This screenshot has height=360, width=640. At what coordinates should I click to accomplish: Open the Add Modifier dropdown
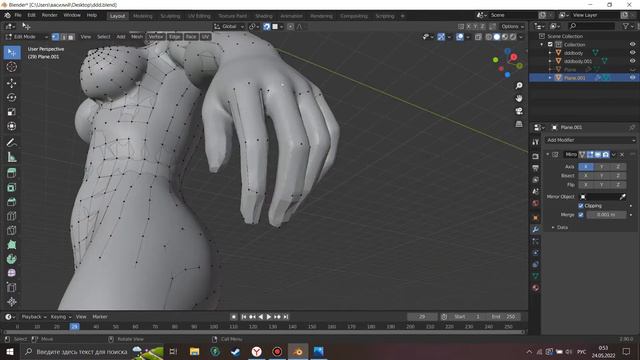590,140
